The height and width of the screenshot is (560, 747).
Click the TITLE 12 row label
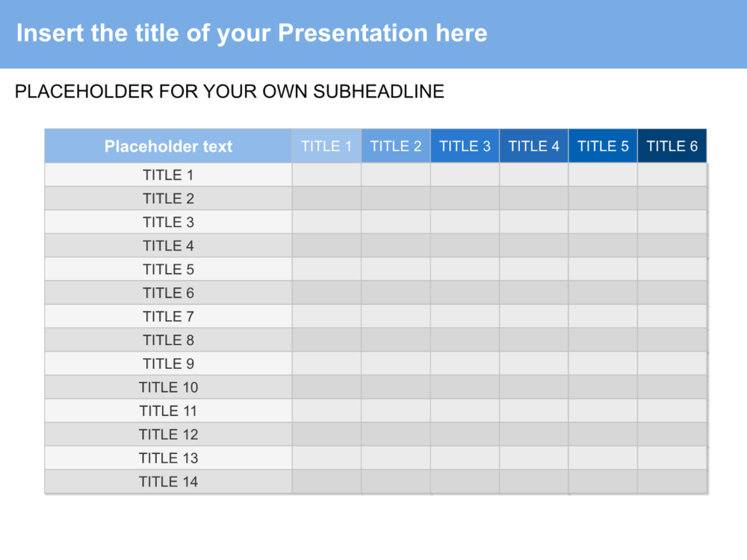point(168,435)
